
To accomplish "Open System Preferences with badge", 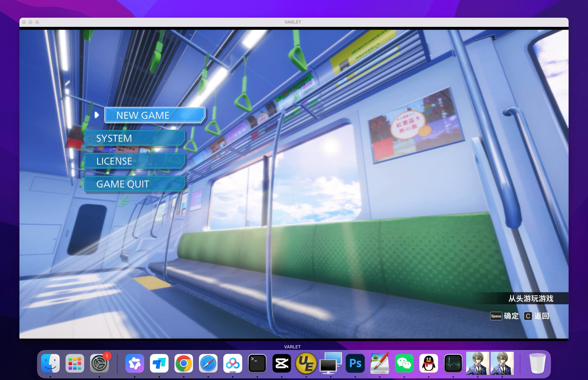I will tap(99, 363).
